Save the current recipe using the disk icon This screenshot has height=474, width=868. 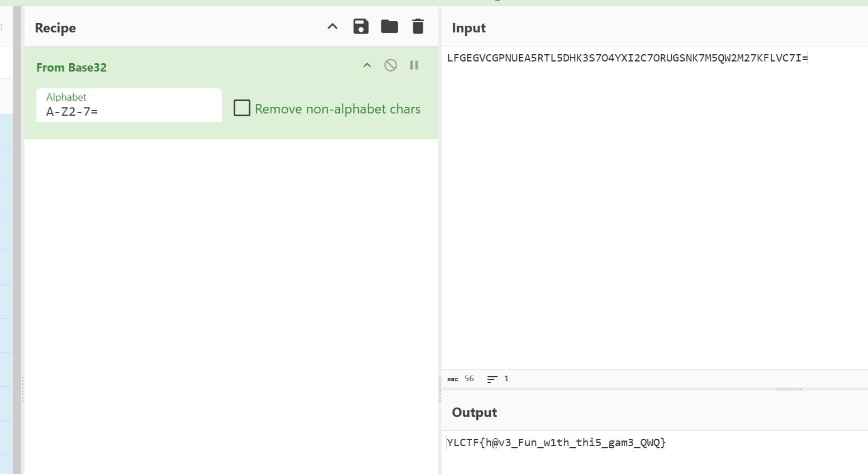coord(361,26)
